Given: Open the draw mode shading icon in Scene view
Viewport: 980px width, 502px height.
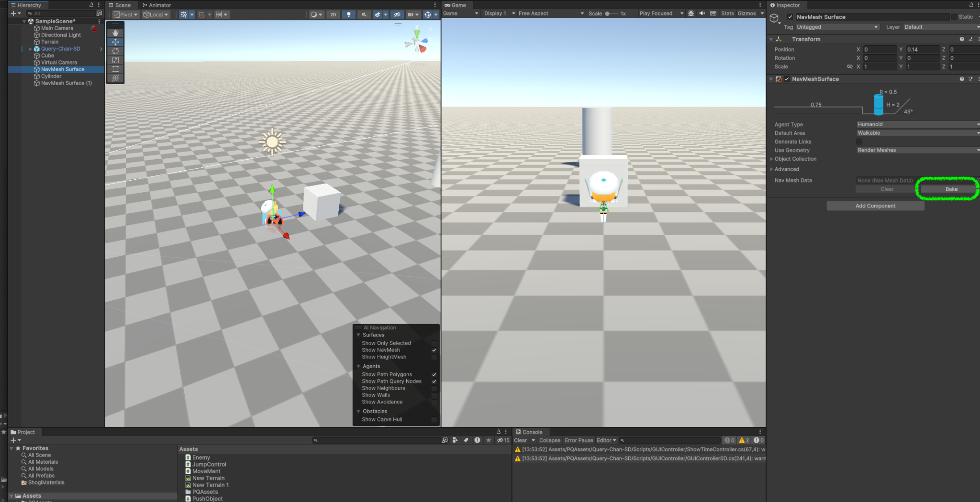Looking at the screenshot, I should click(x=313, y=14).
